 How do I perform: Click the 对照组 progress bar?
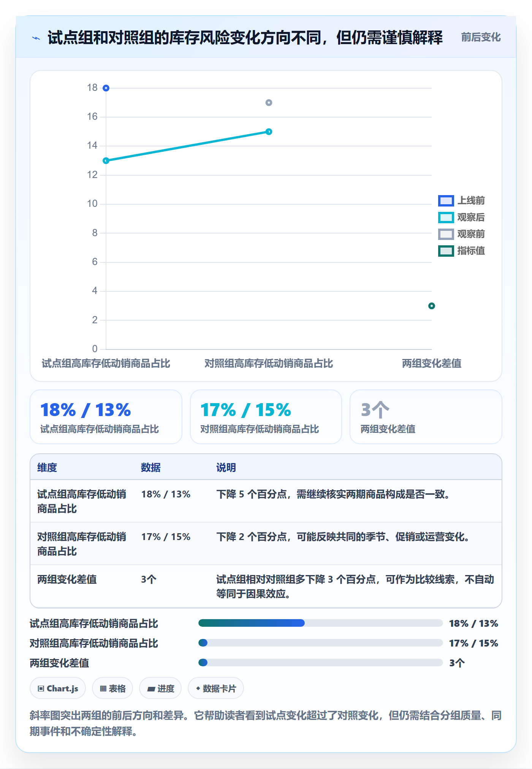tap(320, 643)
